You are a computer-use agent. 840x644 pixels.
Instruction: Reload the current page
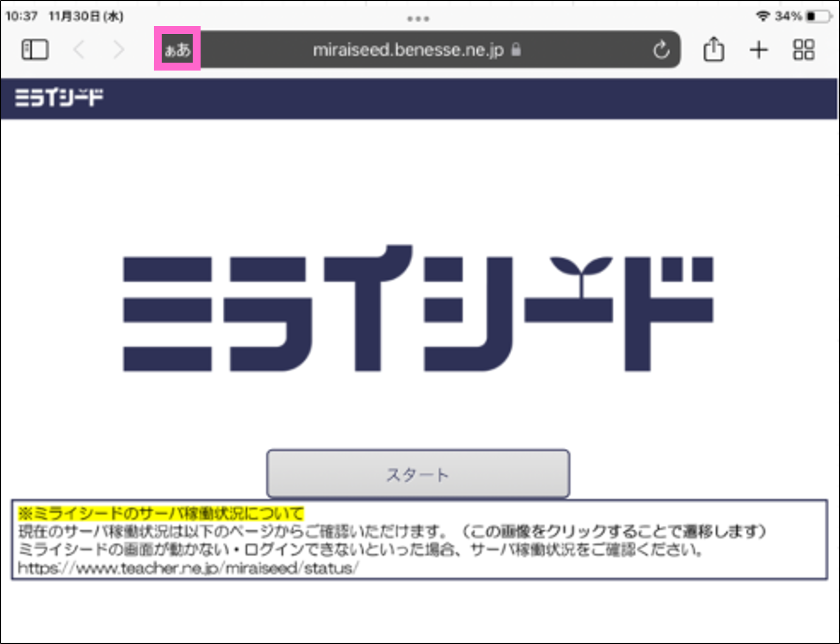click(661, 49)
